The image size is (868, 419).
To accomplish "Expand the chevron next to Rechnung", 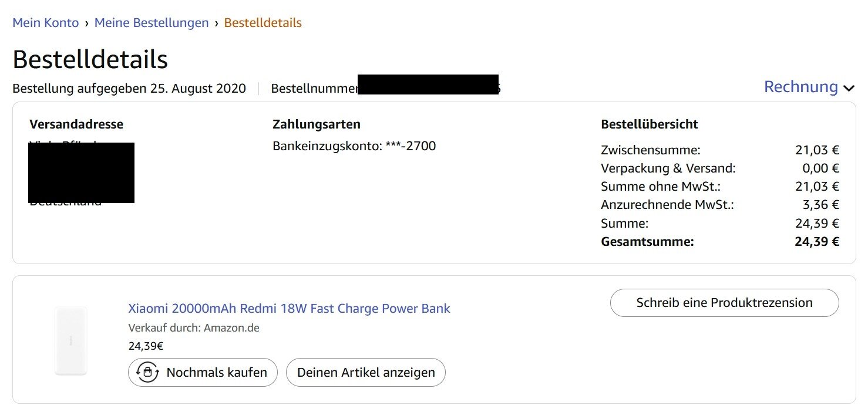I will [849, 89].
